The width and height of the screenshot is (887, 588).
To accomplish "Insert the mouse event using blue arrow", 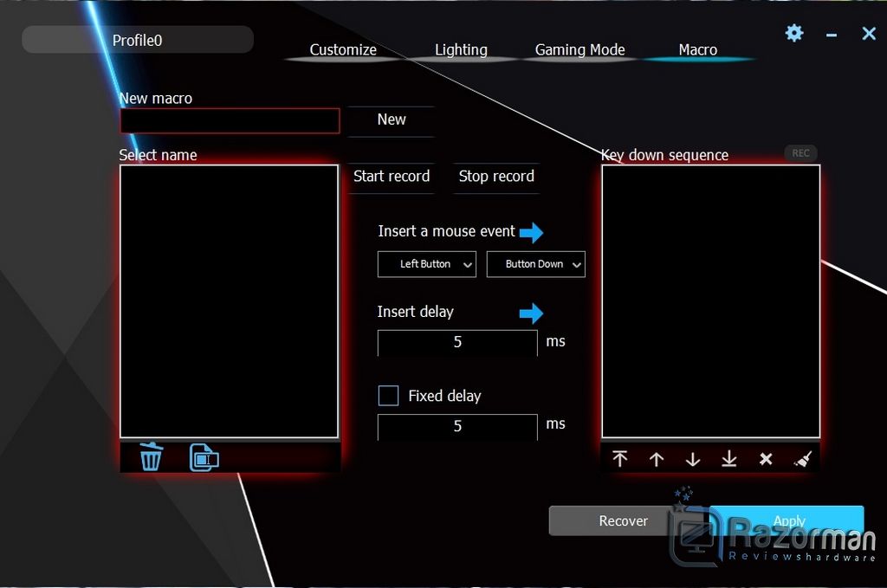I will 531,232.
